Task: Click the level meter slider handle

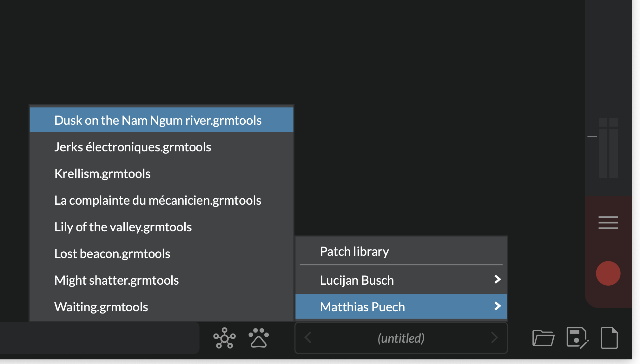Action: pos(592,136)
